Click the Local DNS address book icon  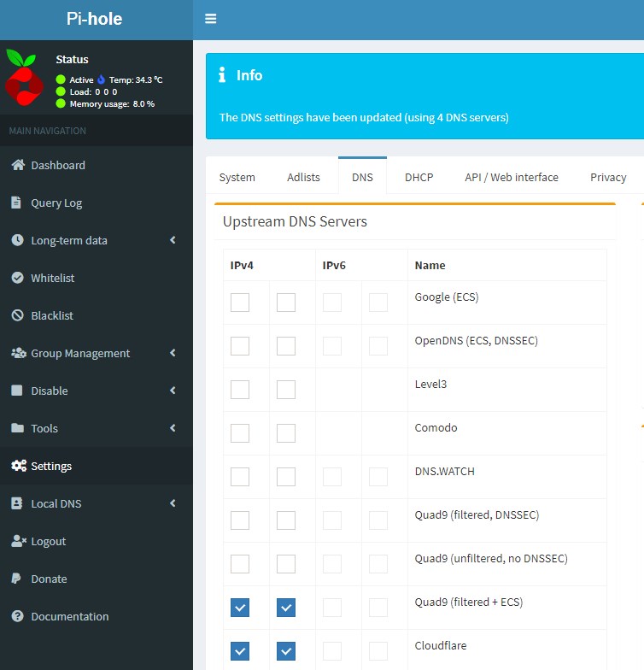pyautogui.click(x=17, y=503)
